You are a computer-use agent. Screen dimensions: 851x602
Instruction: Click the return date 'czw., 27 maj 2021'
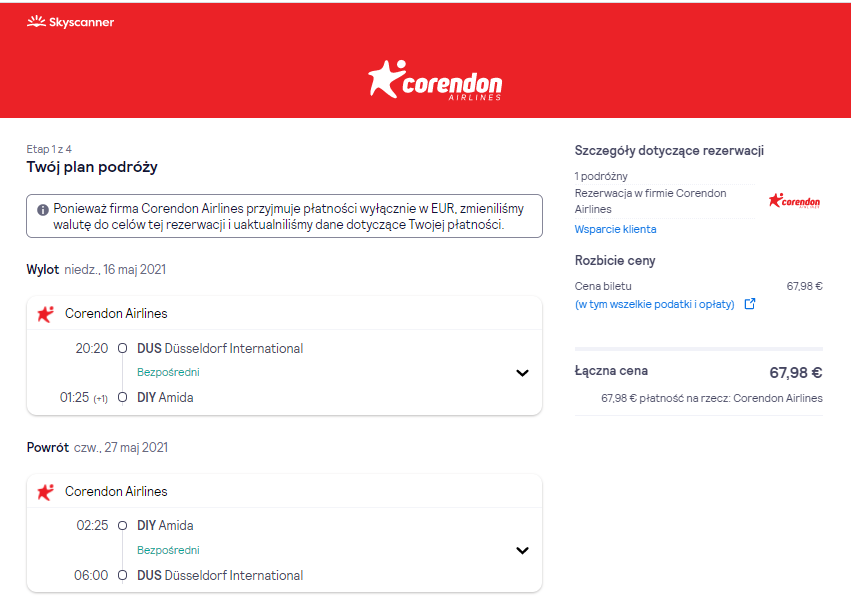point(121,447)
